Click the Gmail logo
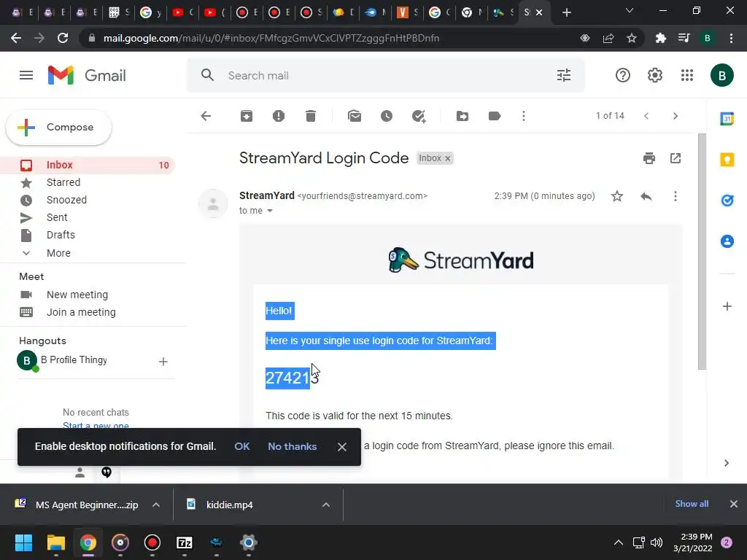Screen dimensions: 747x560 point(87,75)
